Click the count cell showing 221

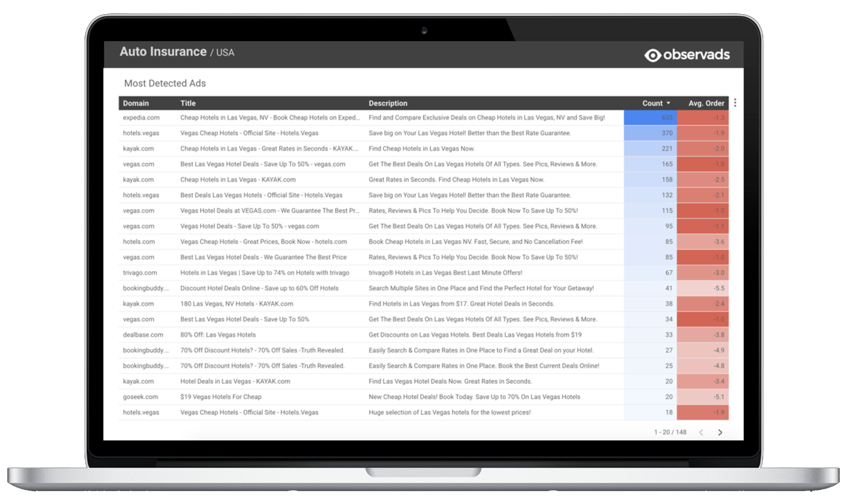pos(650,148)
